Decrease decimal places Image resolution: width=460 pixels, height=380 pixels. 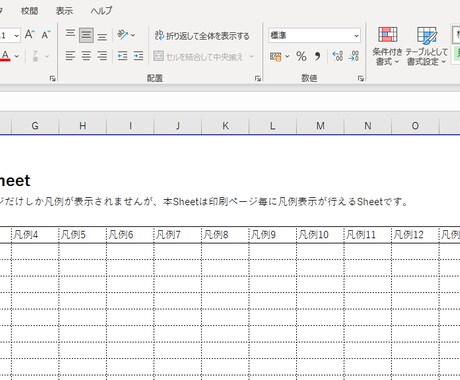tap(354, 56)
